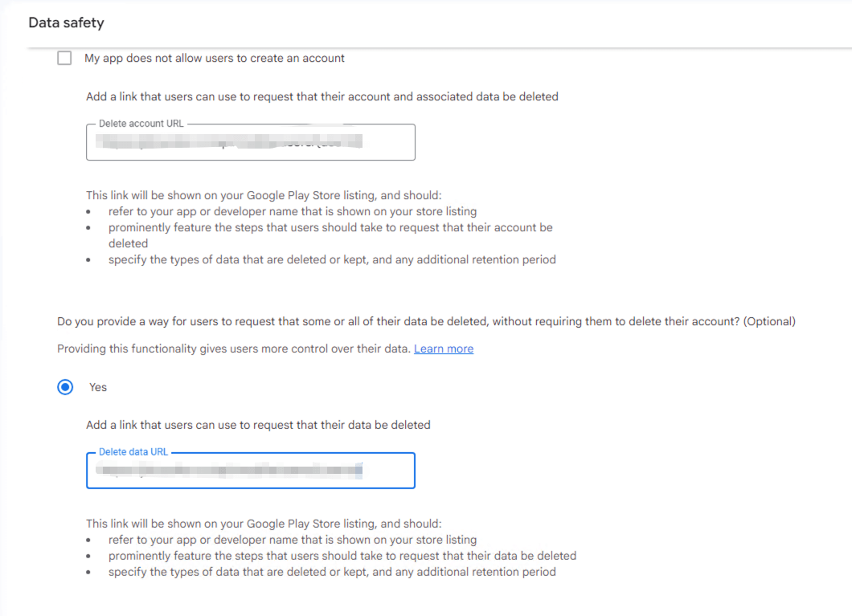The height and width of the screenshot is (616, 852).
Task: Click 'Add a link' data deletion instruction text
Action: click(x=258, y=424)
